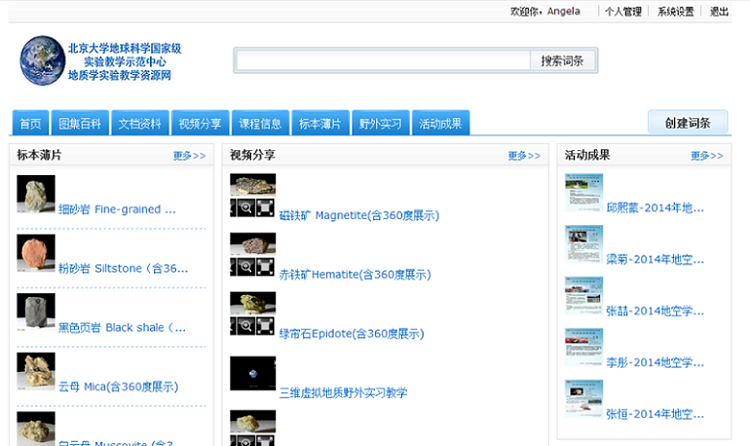Open the 个人管理 link in the top bar
750x446 pixels.
tap(623, 11)
